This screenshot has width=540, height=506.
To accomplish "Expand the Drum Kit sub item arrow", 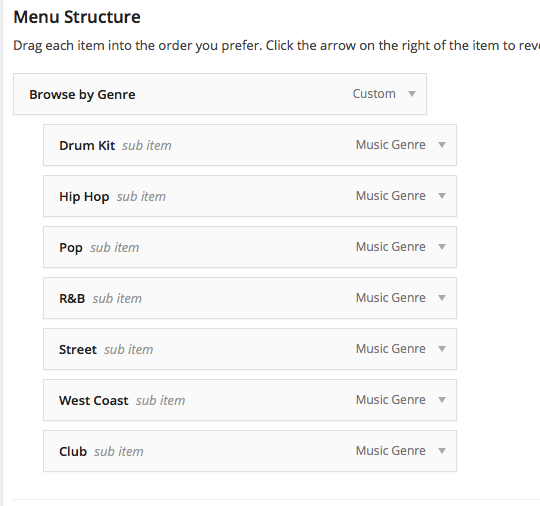I will click(x=442, y=145).
